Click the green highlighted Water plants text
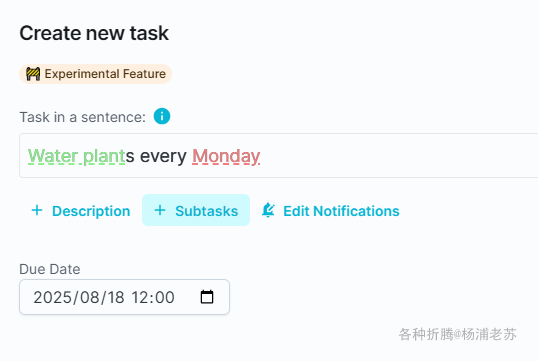 [x=77, y=156]
